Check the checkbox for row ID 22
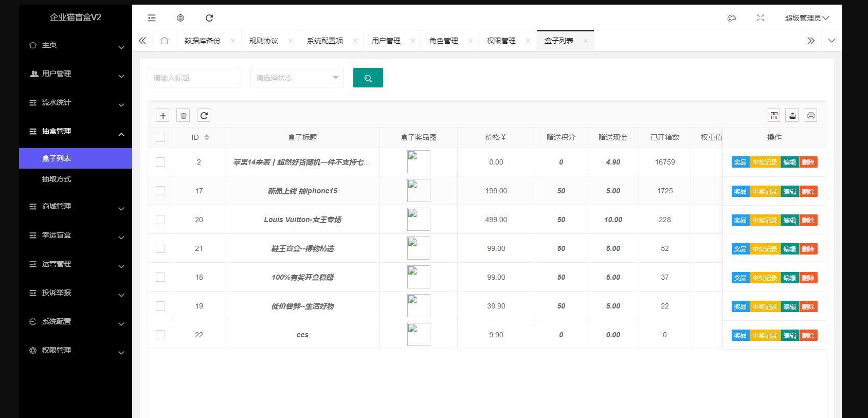This screenshot has height=418, width=868. [160, 335]
